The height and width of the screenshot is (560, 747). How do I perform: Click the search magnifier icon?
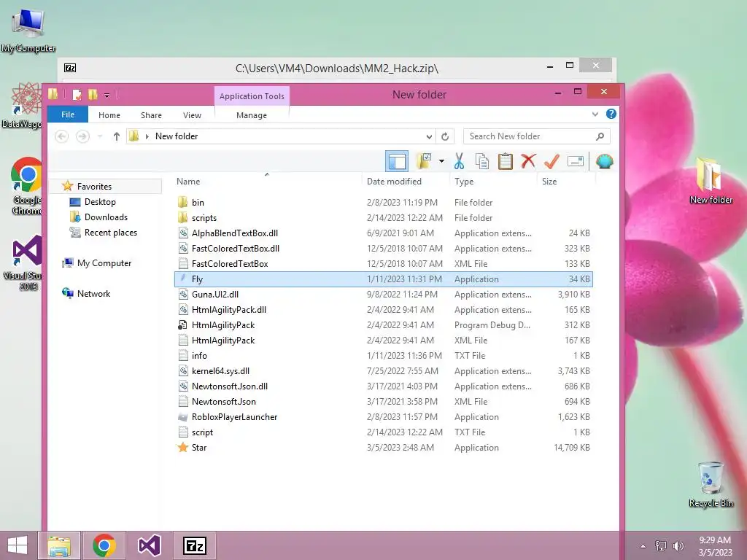point(600,136)
